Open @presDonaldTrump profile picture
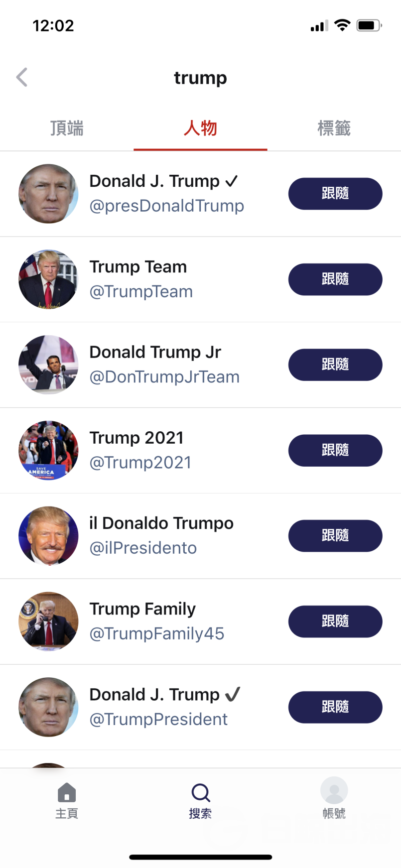This screenshot has height=868, width=401. 48,194
